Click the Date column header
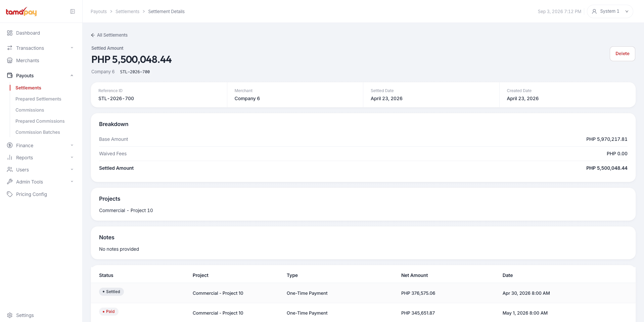 (507, 275)
